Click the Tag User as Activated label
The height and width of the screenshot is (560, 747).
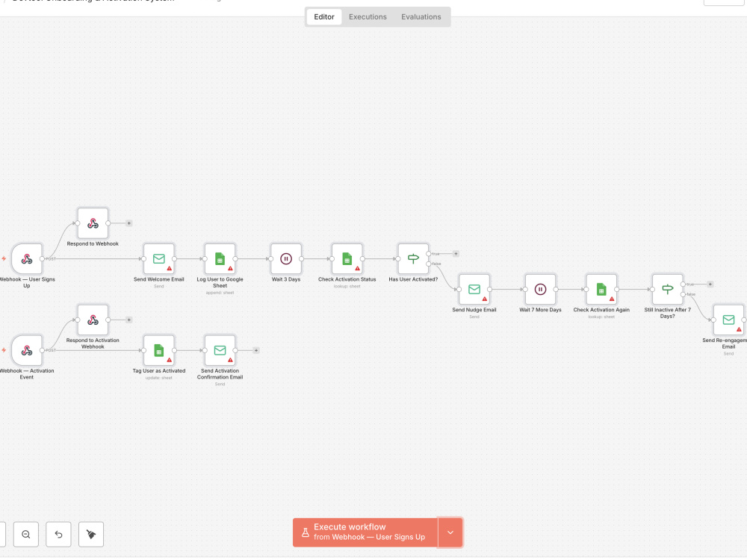click(158, 371)
